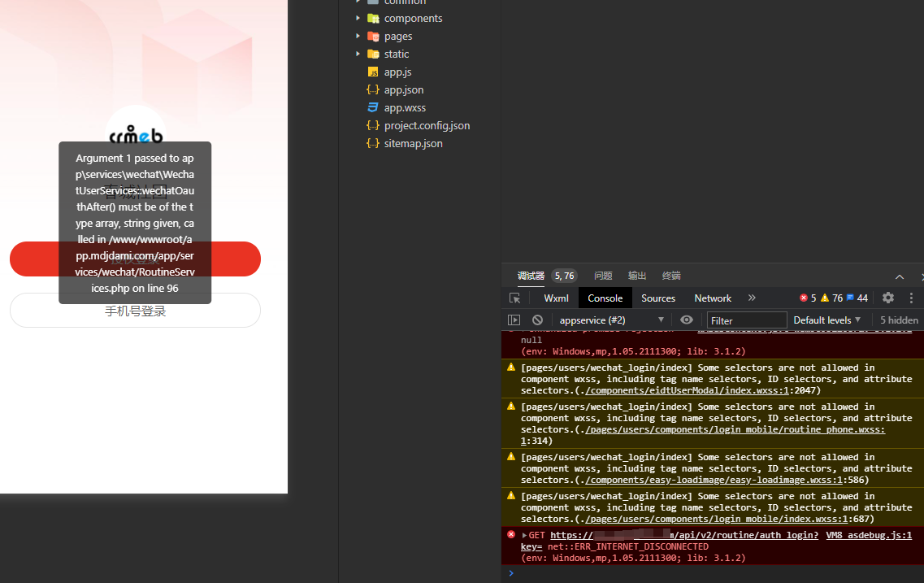Open login_mobile/index.wxss source link
Screen dimensions: 924x583
(716, 519)
